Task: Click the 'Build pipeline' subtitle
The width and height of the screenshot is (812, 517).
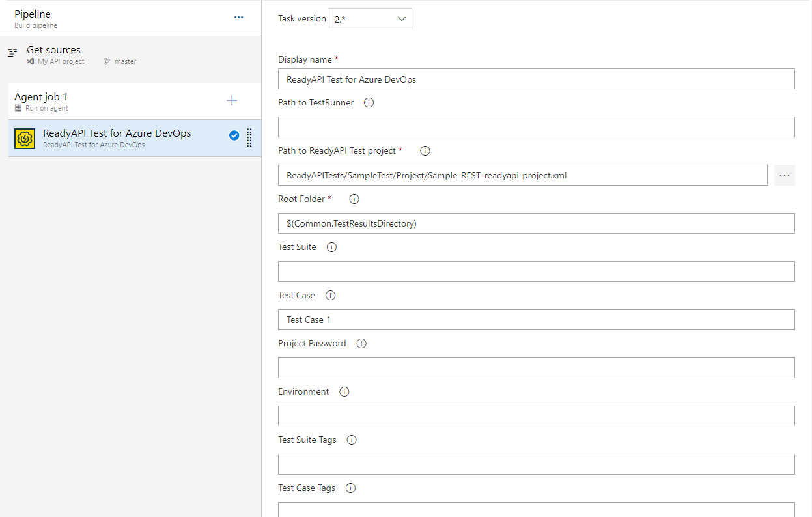Action: click(x=36, y=25)
